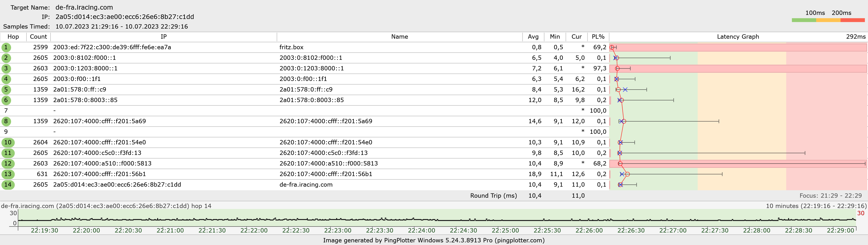Click the hop 10 green circle icon
The height and width of the screenshot is (245, 868).
point(8,142)
